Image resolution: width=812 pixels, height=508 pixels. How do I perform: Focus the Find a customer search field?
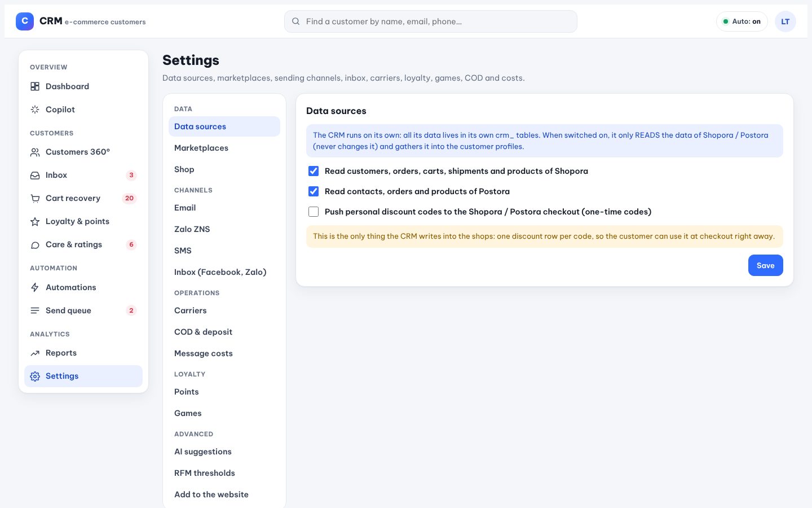tap(431, 21)
